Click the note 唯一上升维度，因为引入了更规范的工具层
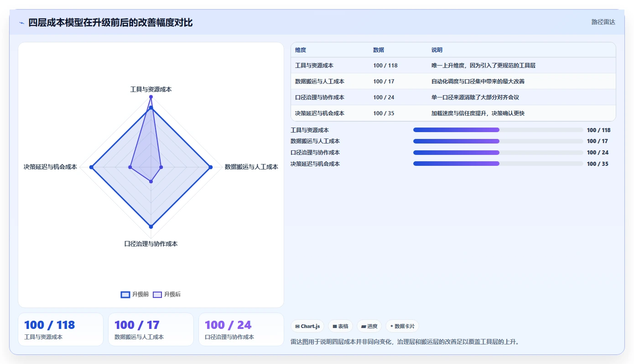 (483, 66)
